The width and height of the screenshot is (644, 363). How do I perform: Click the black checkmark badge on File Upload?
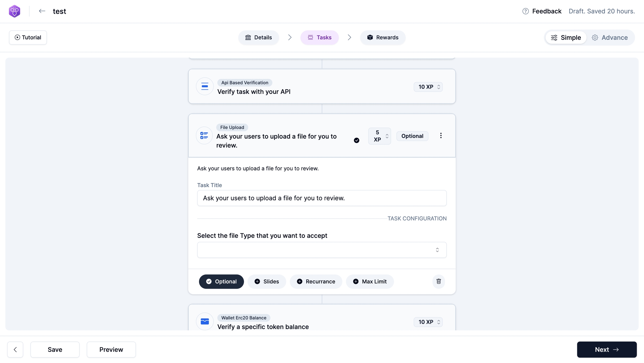tap(356, 140)
